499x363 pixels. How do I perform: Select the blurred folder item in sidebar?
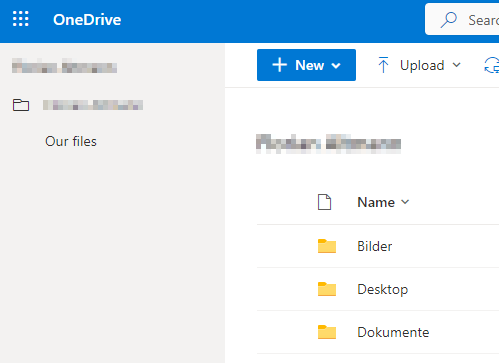point(93,105)
